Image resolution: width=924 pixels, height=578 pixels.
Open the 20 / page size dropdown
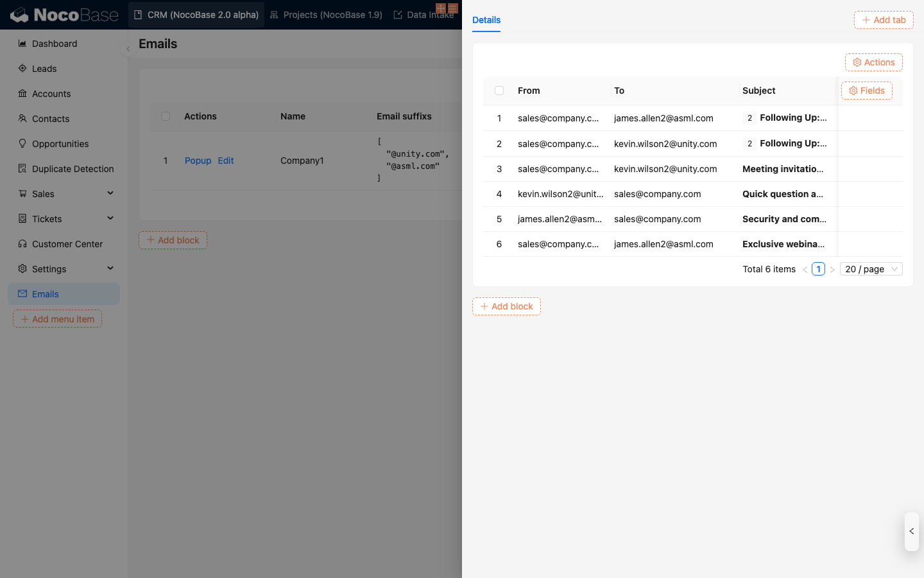click(x=871, y=269)
